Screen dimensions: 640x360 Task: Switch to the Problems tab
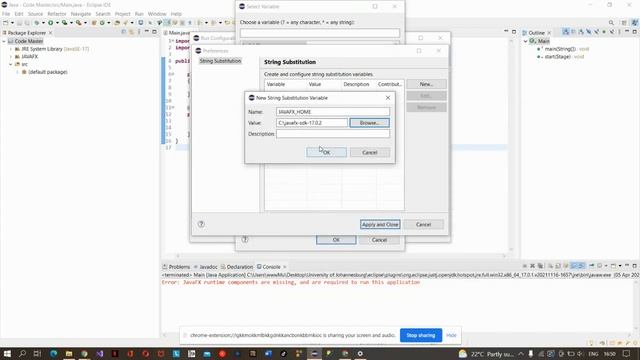tap(176, 267)
